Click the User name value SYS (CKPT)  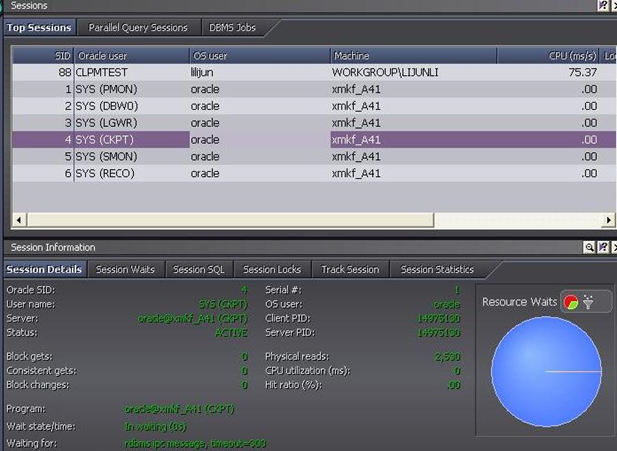click(223, 304)
